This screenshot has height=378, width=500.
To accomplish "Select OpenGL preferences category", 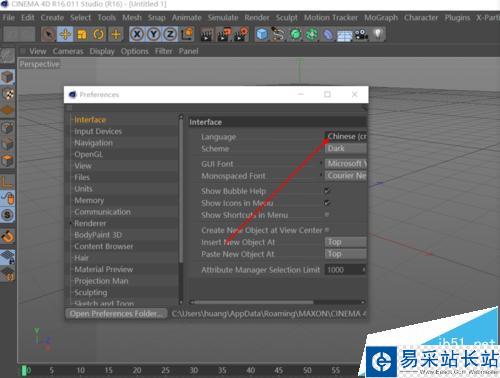I will click(x=89, y=154).
